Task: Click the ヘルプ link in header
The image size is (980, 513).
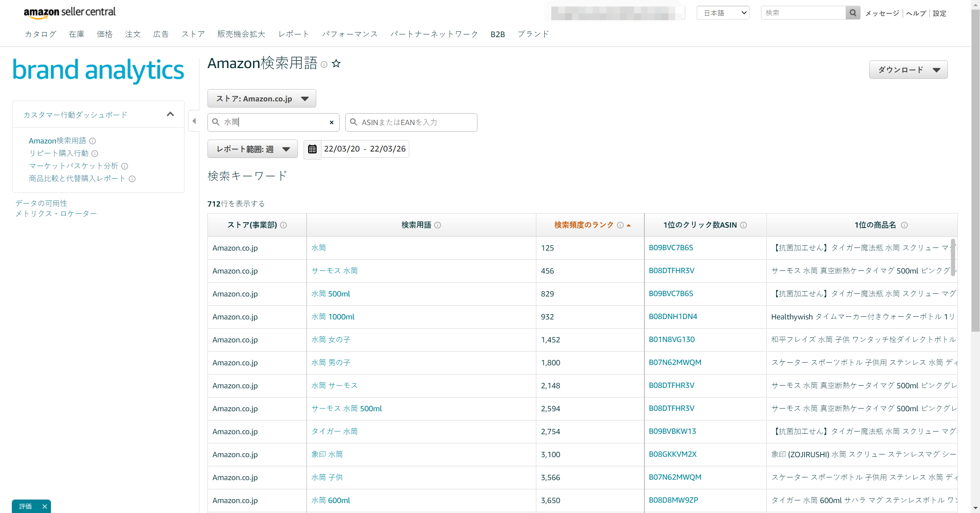Action: (x=916, y=13)
